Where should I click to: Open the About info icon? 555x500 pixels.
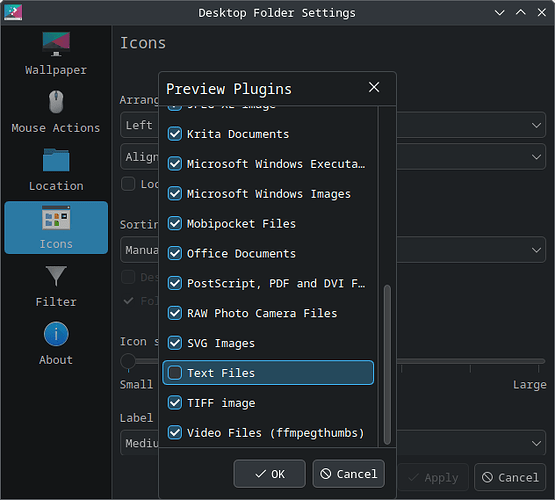click(56, 334)
